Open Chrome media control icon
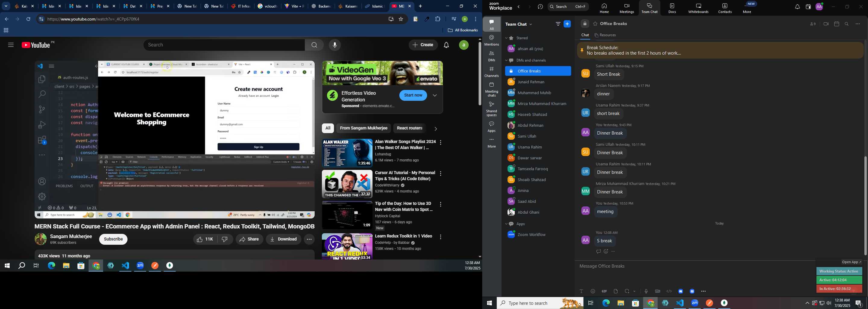The image size is (868, 309). (x=454, y=19)
